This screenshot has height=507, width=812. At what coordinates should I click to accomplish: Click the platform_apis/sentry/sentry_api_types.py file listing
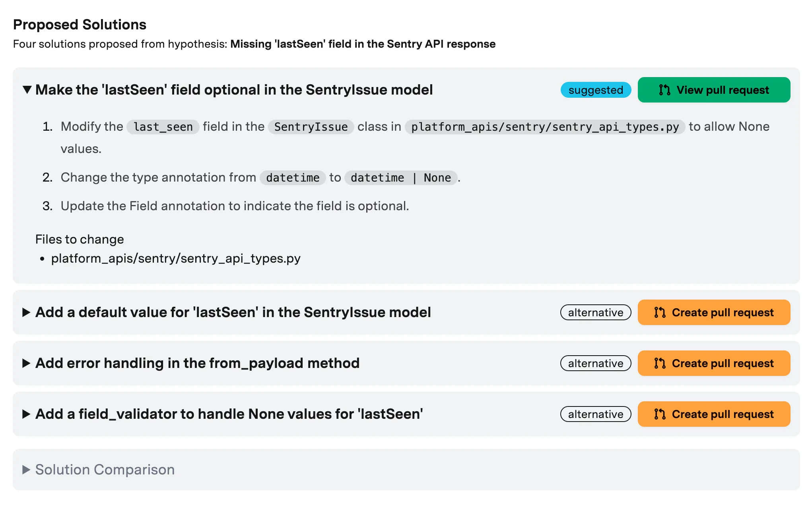pyautogui.click(x=176, y=258)
